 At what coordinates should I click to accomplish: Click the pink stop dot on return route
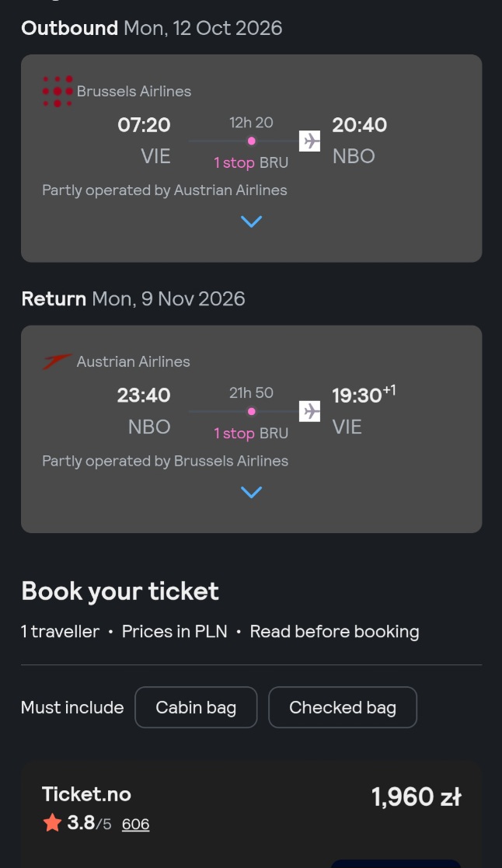point(251,411)
